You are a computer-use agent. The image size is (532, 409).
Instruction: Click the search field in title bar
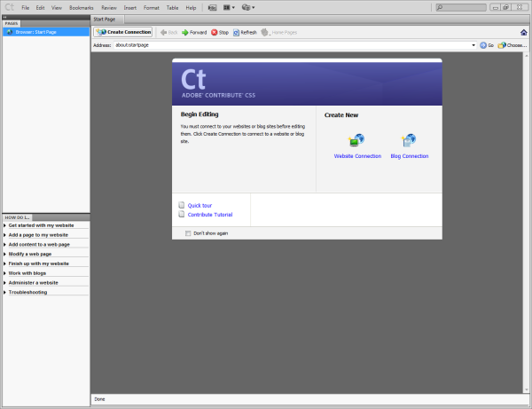[461, 7]
